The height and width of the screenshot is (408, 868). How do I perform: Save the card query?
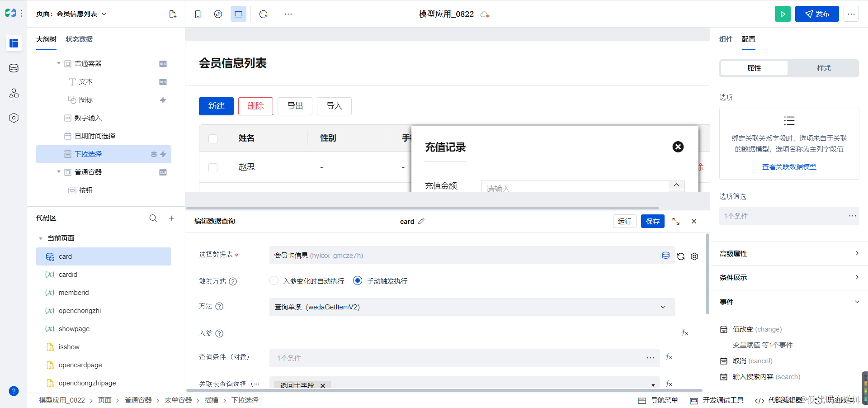pos(653,221)
